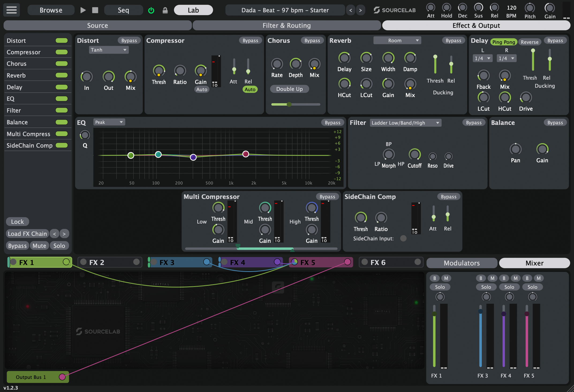Open the Delay R time dropdown
The width and height of the screenshot is (574, 392).
[507, 58]
